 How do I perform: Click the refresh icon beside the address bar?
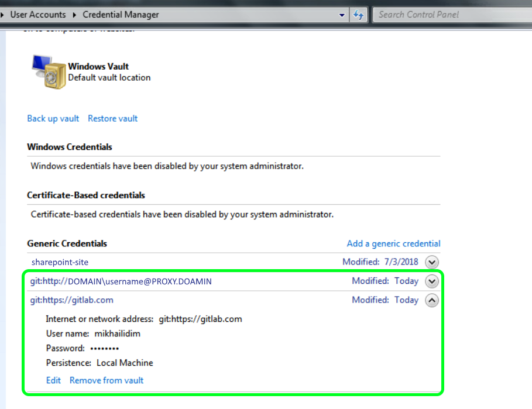click(358, 14)
